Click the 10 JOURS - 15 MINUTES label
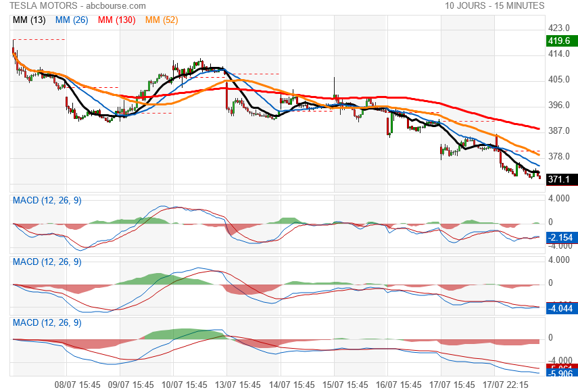This screenshot has width=578, height=392. click(495, 6)
